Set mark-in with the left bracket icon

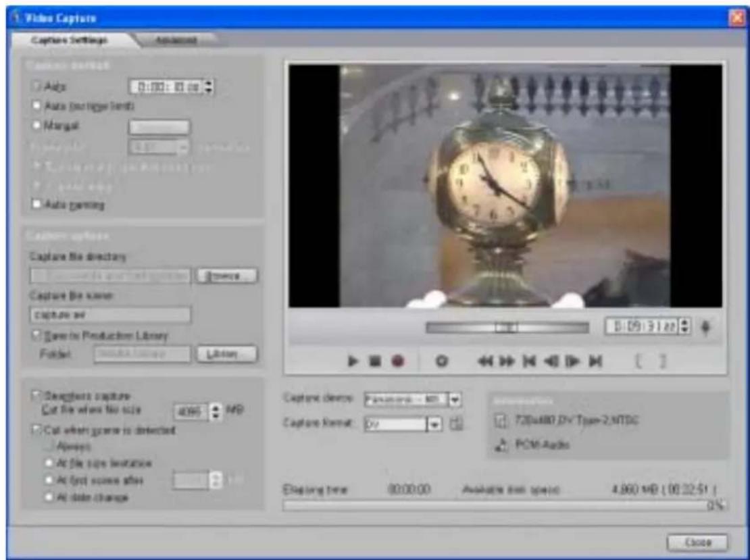(x=638, y=361)
